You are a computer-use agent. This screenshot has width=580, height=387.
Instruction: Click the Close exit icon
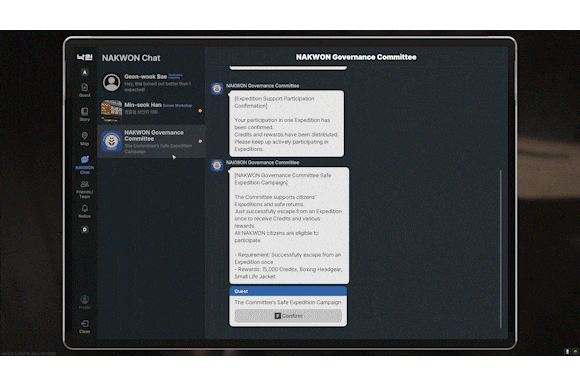pos(85,326)
